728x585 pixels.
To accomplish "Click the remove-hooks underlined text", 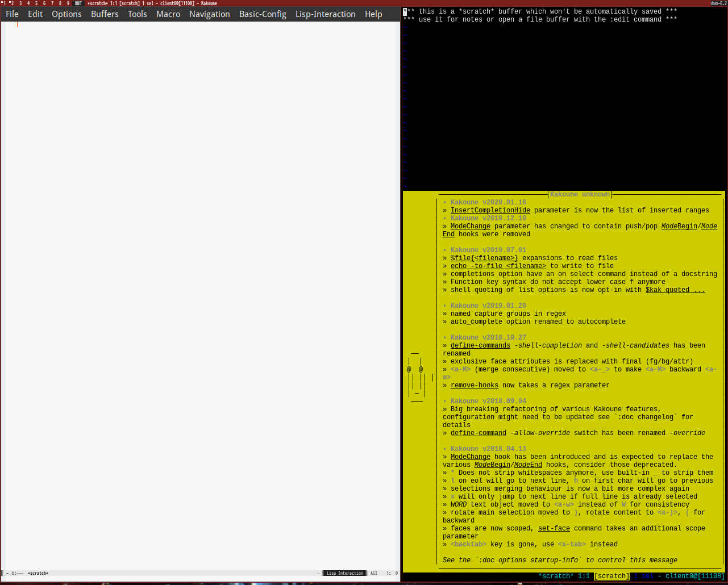I will 474,385.
